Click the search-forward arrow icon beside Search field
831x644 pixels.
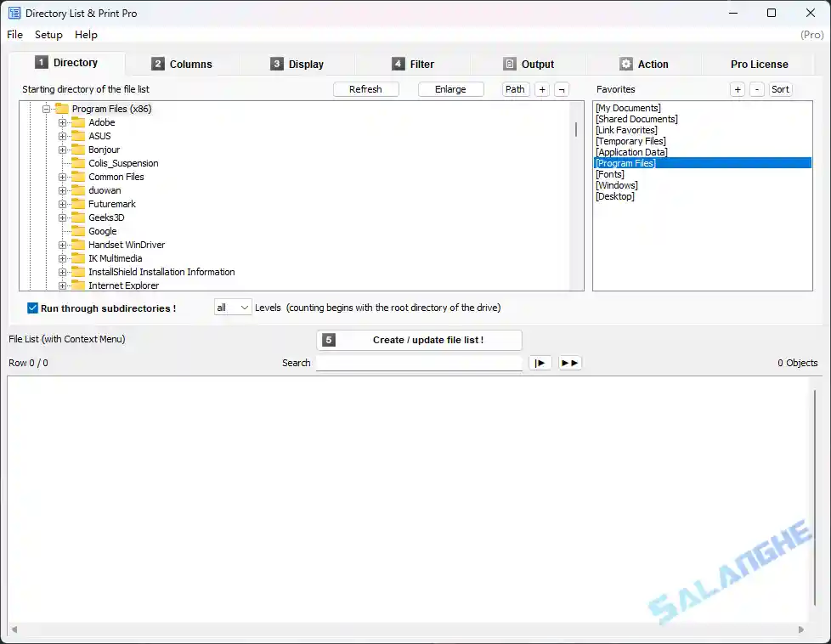pyautogui.click(x=540, y=363)
